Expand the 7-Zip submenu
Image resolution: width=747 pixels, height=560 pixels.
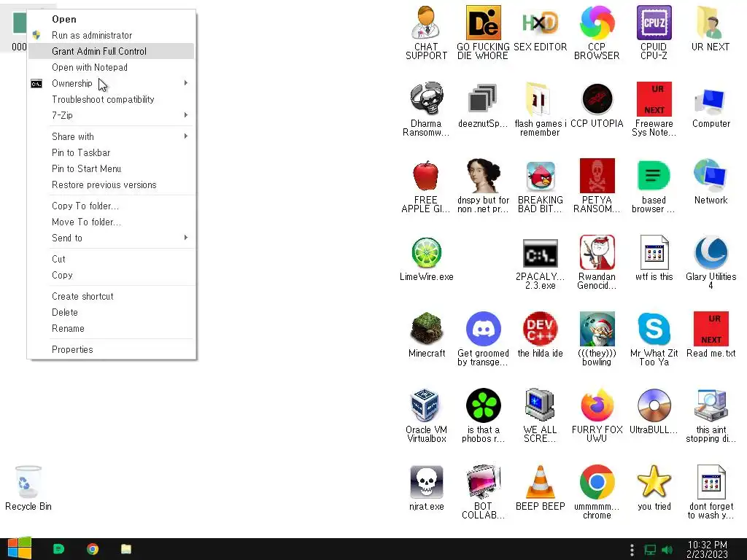111,115
